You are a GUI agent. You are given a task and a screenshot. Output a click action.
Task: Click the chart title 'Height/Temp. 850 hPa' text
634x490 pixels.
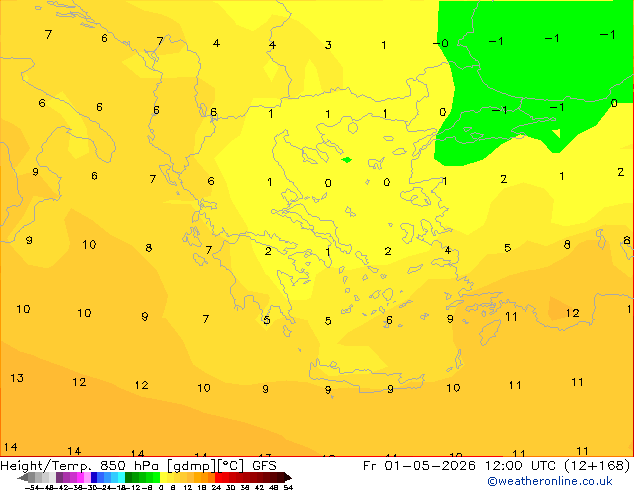79,466
